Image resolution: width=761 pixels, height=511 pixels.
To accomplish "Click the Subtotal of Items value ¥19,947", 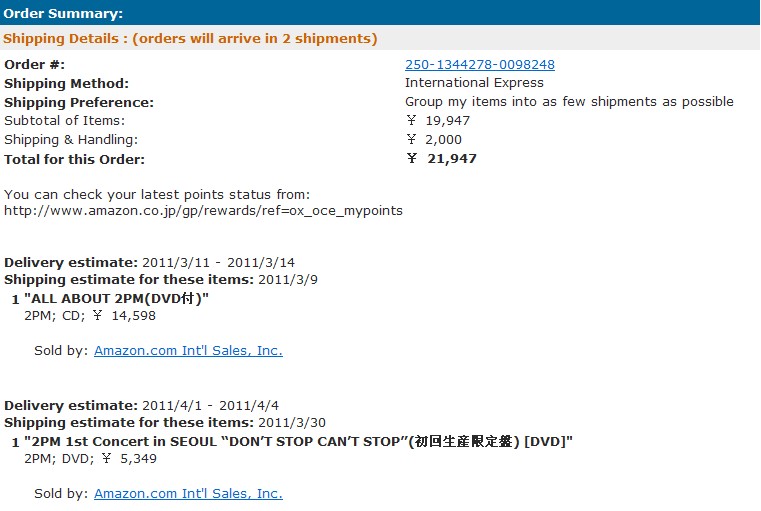I will [x=438, y=120].
